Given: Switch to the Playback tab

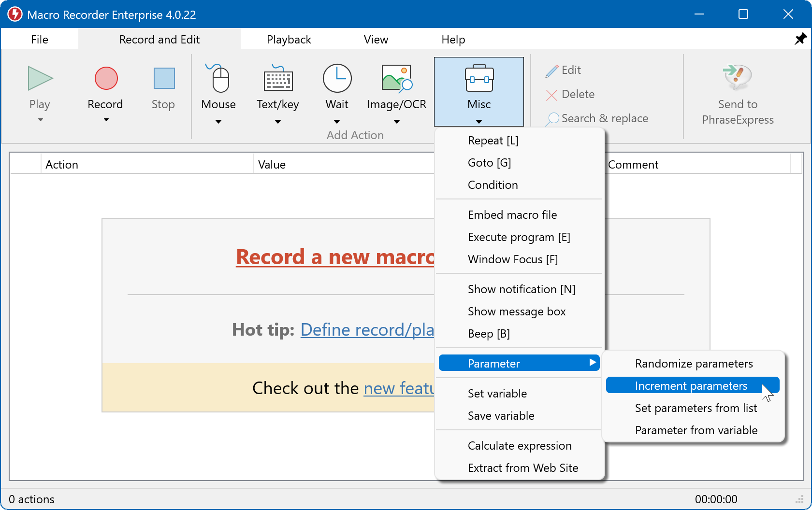Looking at the screenshot, I should [289, 40].
